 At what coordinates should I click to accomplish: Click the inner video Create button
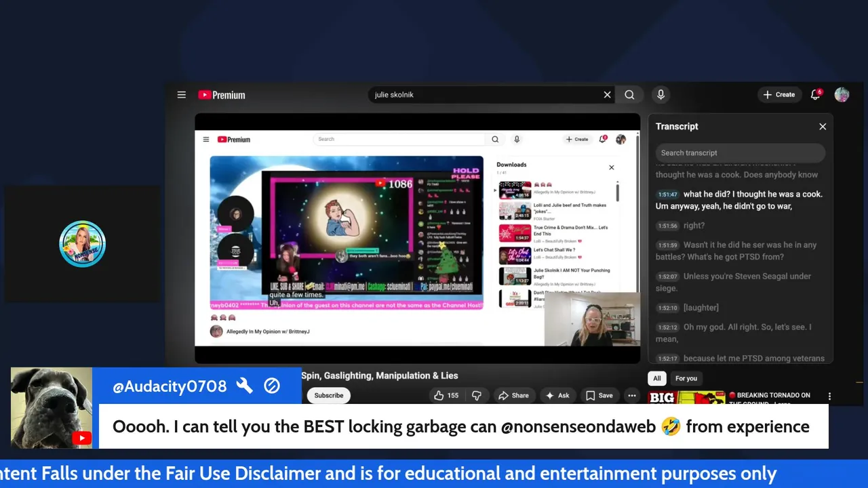tap(577, 139)
